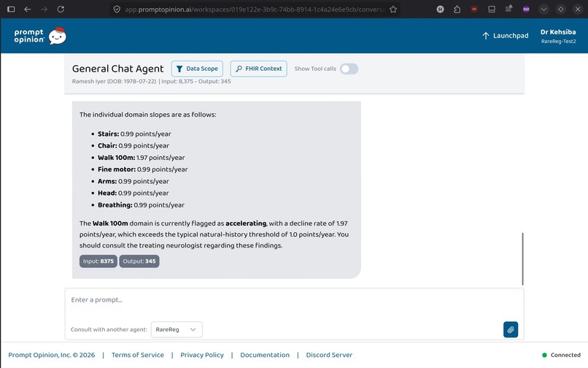Open the Data Scope filter
The width and height of the screenshot is (588, 368).
tap(197, 69)
